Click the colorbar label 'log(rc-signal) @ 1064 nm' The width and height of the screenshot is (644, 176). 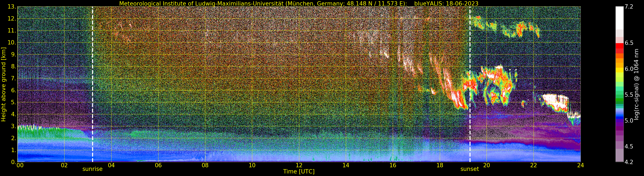tap(637, 85)
